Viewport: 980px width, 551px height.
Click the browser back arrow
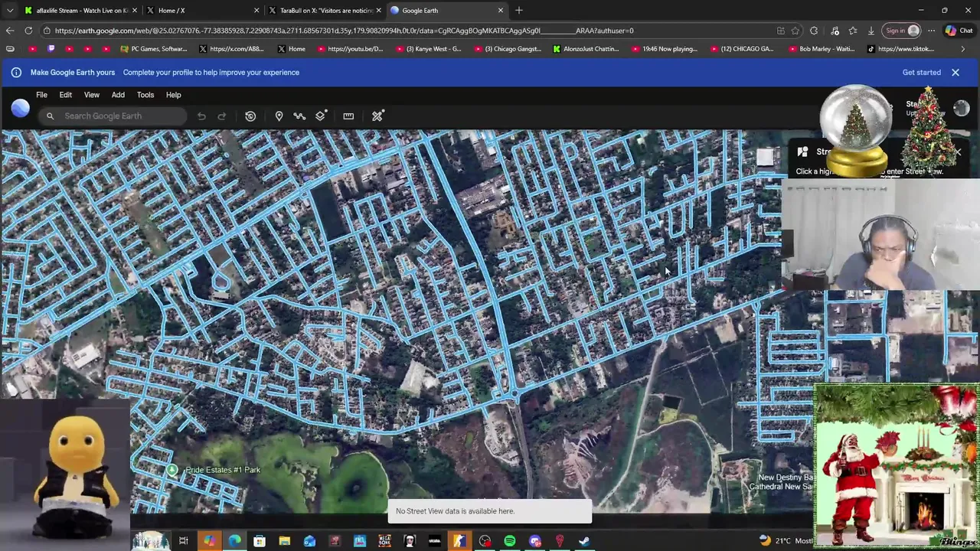click(9, 31)
